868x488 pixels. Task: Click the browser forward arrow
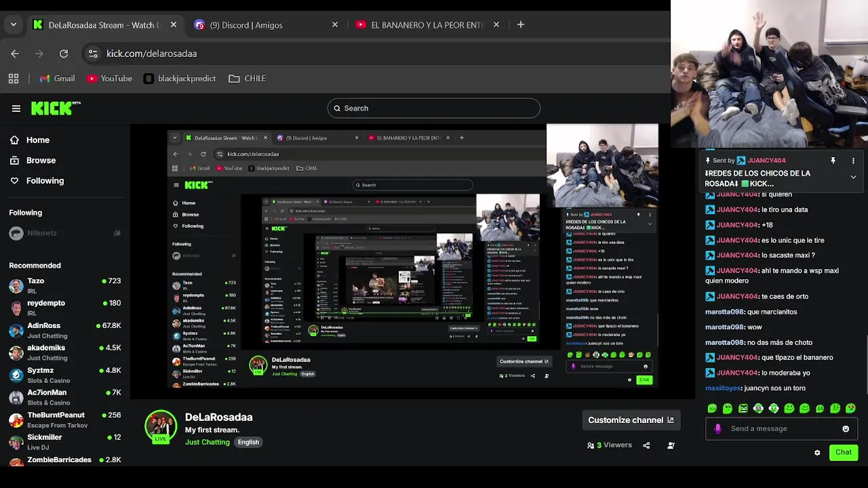(39, 54)
